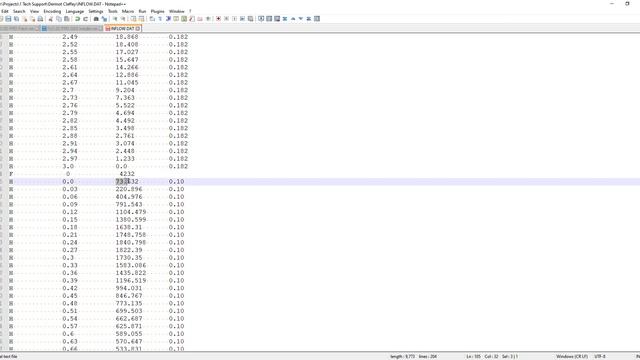Click the value 5.522

[125, 105]
